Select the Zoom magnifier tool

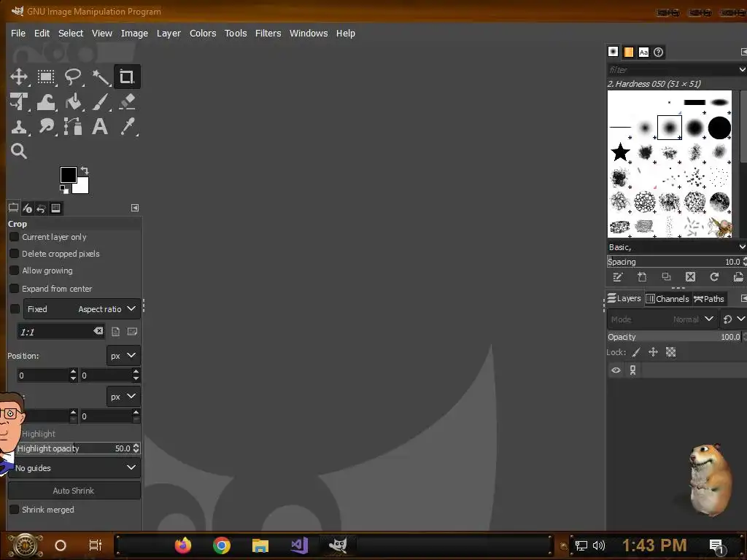(x=19, y=151)
